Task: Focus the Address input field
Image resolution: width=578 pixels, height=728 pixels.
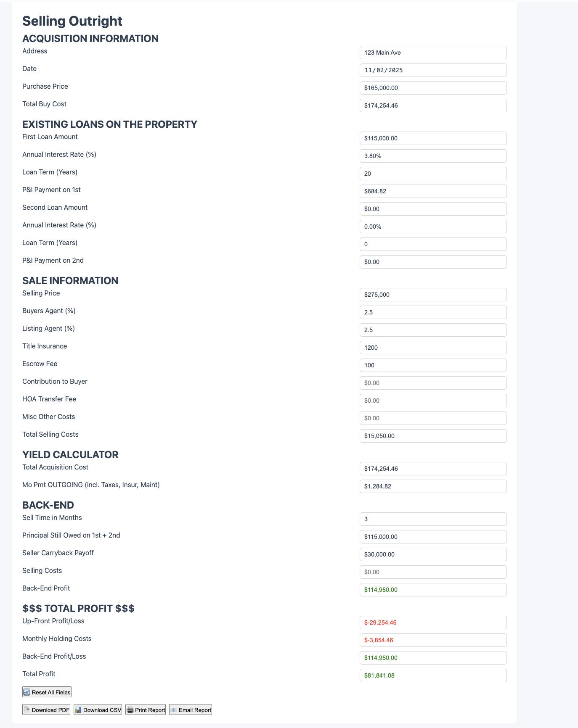Action: click(433, 53)
